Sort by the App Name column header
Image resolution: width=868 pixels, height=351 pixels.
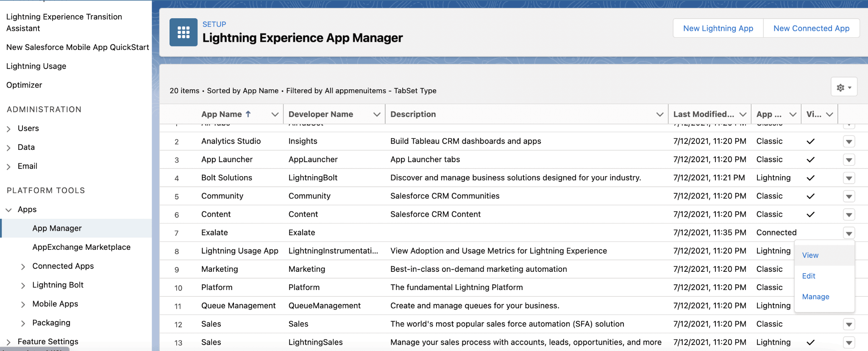point(221,114)
